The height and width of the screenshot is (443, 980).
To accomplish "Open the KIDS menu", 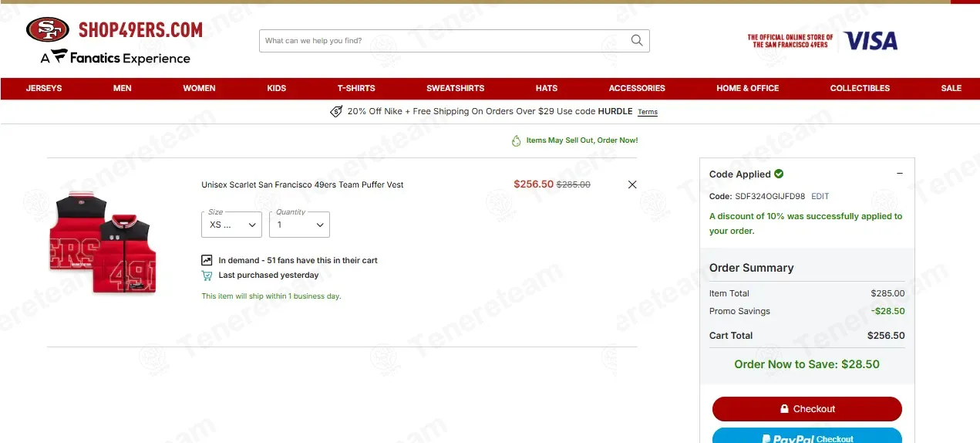I will pos(277,88).
